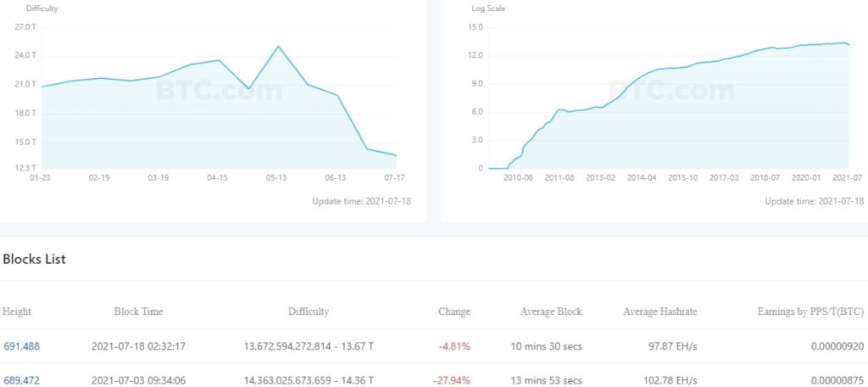Click the 05-13 peak on Difficulty chart
This screenshot has height=387, width=868.
pos(278,47)
